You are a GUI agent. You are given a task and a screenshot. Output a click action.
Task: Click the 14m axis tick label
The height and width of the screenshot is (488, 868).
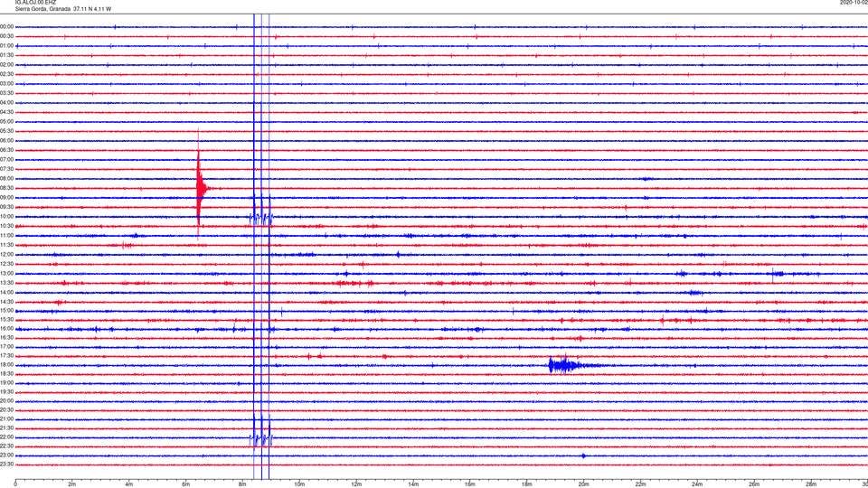[413, 484]
